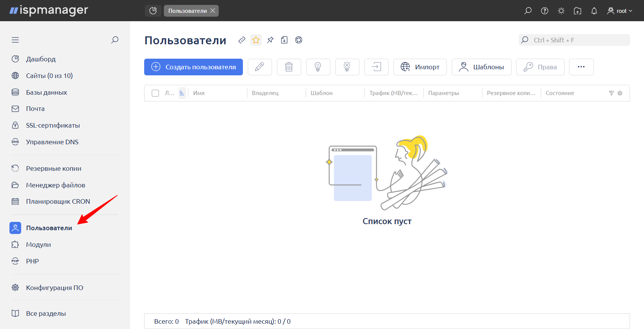644x329 pixels.
Task: Expand the three-dots more actions button
Action: click(581, 67)
